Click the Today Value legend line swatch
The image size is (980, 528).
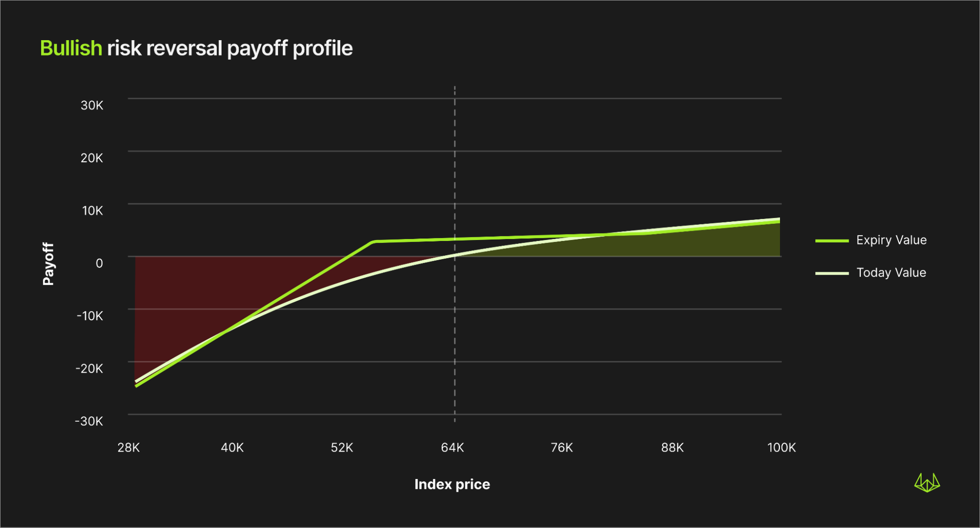pos(832,273)
